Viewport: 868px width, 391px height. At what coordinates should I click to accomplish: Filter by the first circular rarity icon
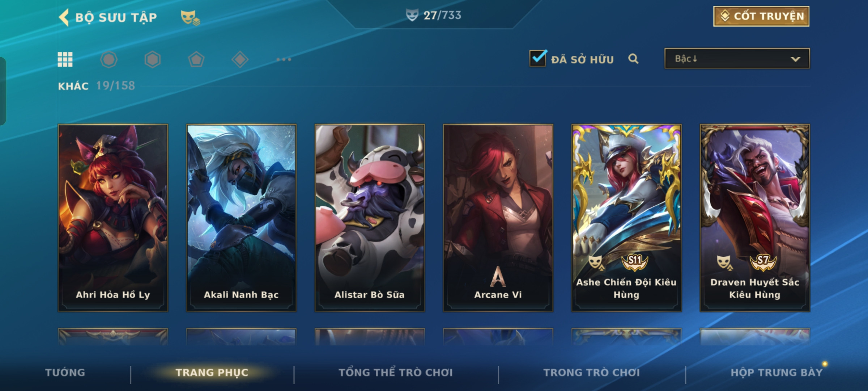click(109, 59)
